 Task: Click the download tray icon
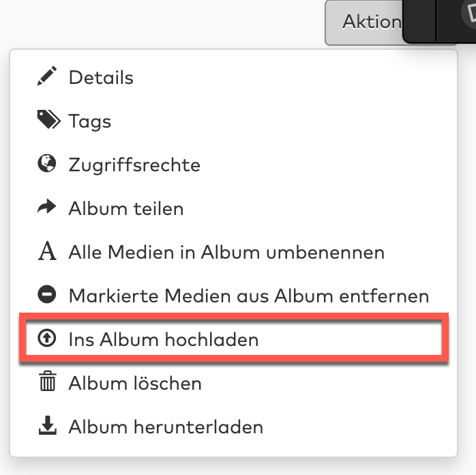coord(46,427)
